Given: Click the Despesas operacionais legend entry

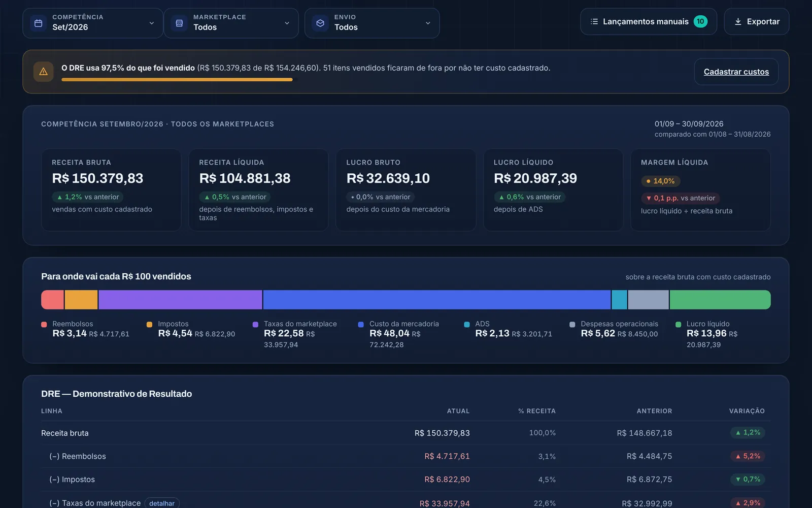Looking at the screenshot, I should pyautogui.click(x=614, y=329).
